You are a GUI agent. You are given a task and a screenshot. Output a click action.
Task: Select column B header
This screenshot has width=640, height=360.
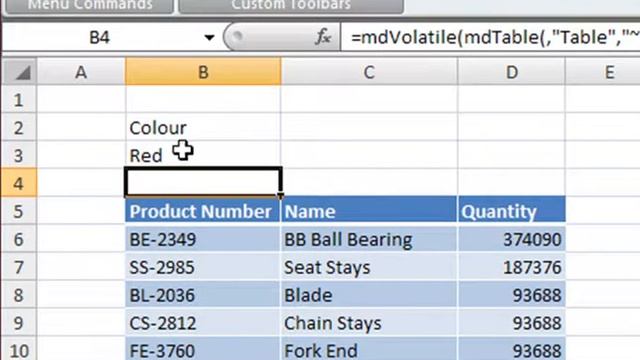(x=203, y=72)
